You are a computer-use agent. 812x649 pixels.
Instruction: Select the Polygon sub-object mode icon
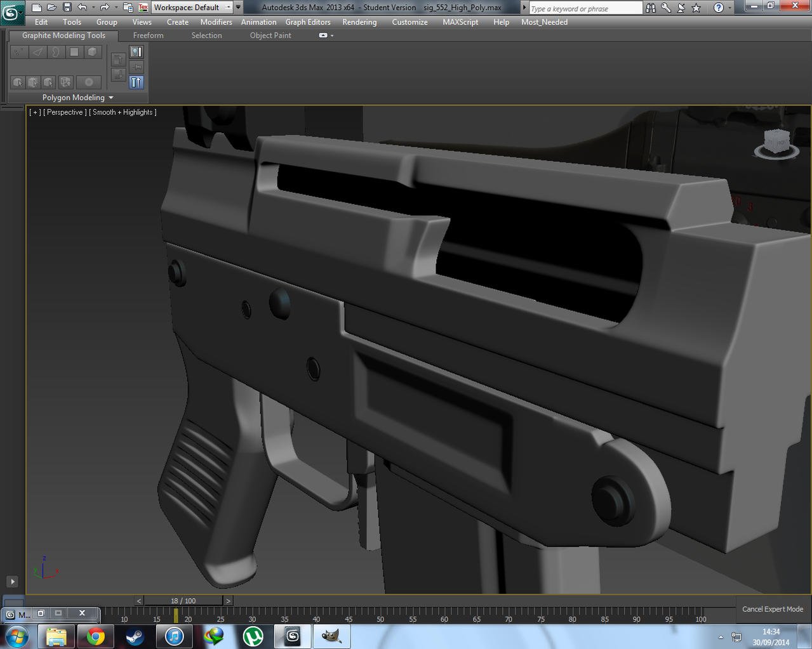[x=74, y=51]
